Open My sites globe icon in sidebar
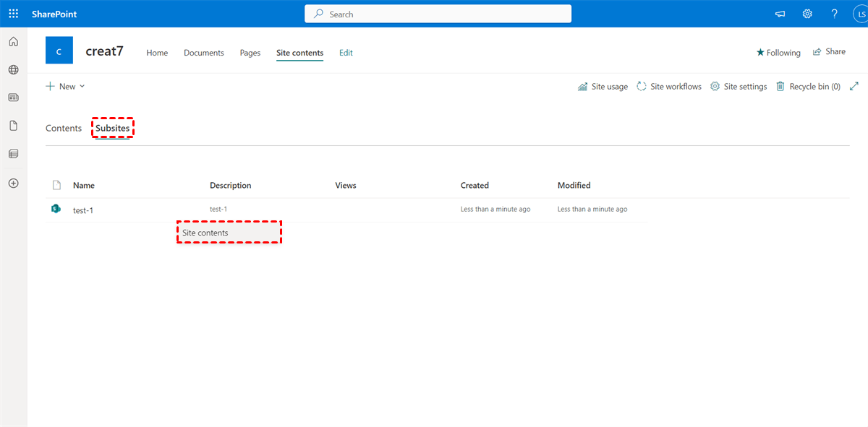The image size is (868, 427). [13, 70]
